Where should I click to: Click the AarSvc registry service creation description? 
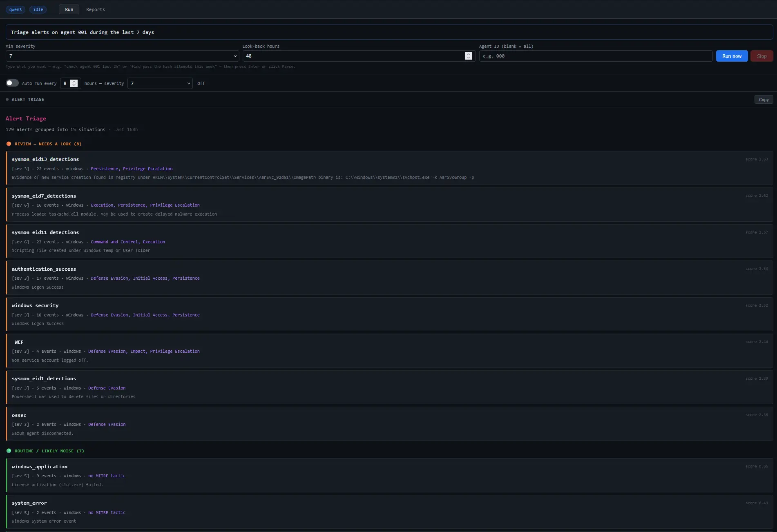pos(243,177)
